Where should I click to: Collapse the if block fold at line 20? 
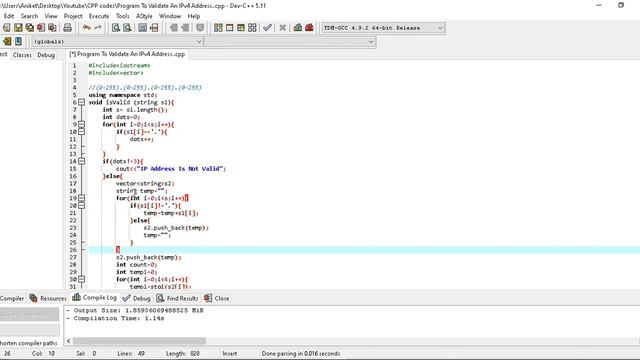coord(82,205)
